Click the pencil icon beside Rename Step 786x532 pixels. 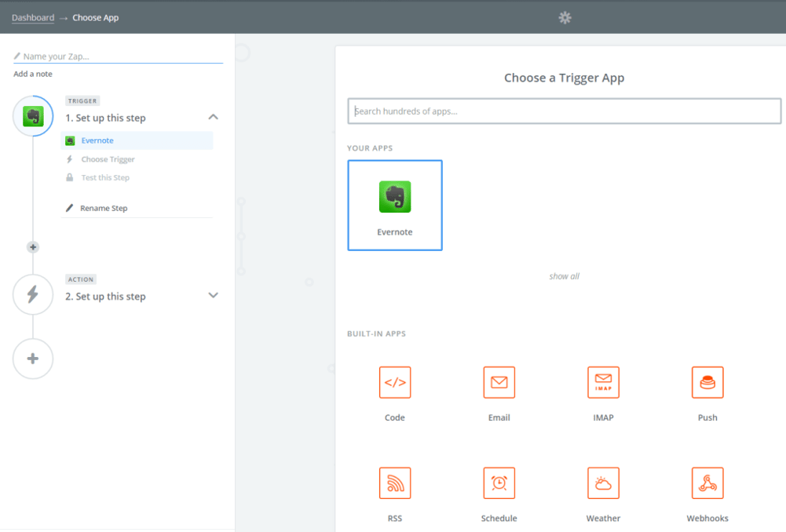70,207
